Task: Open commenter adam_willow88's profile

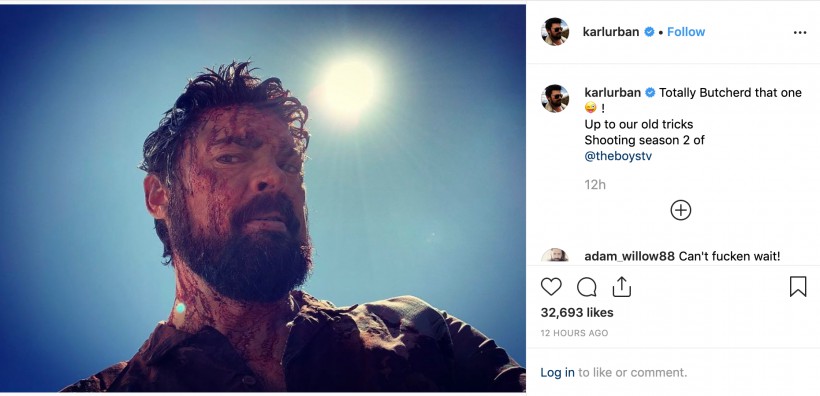Action: tap(630, 256)
